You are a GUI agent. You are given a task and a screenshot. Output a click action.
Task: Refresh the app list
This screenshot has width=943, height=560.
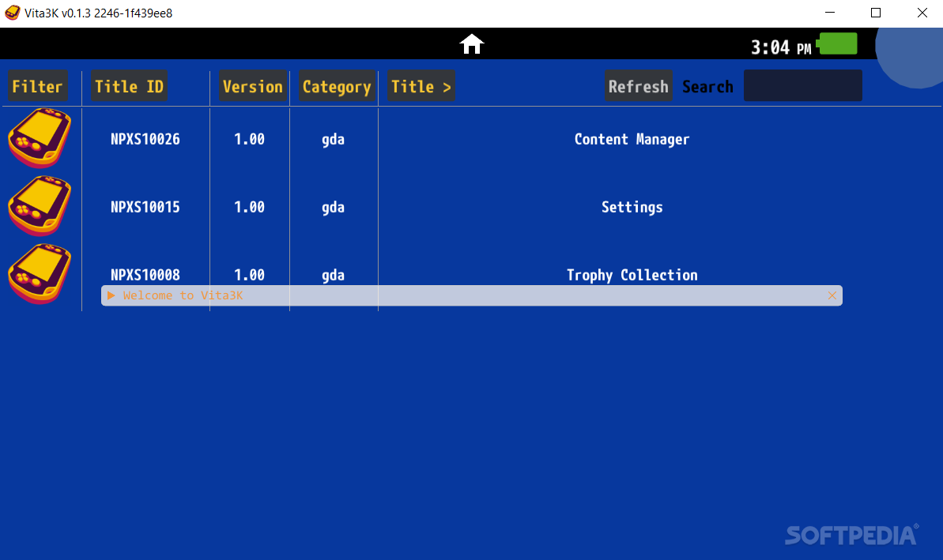click(638, 86)
